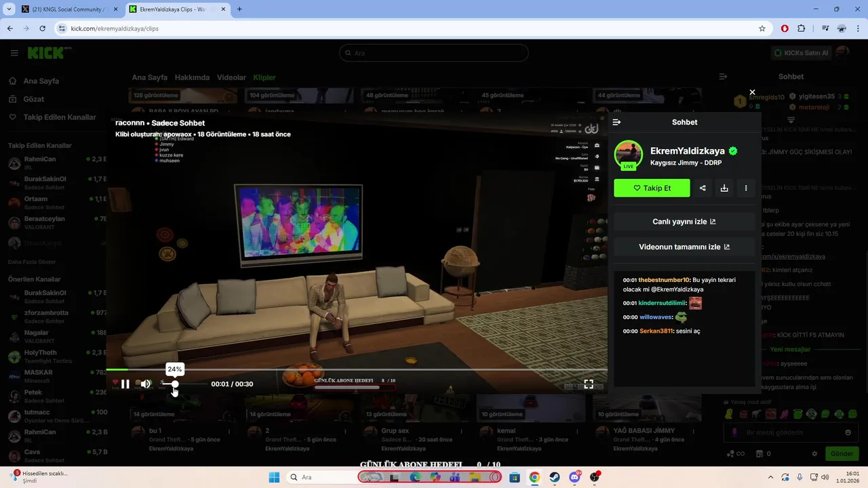Seek on the clip progress bar
868x488 pixels.
[357, 369]
